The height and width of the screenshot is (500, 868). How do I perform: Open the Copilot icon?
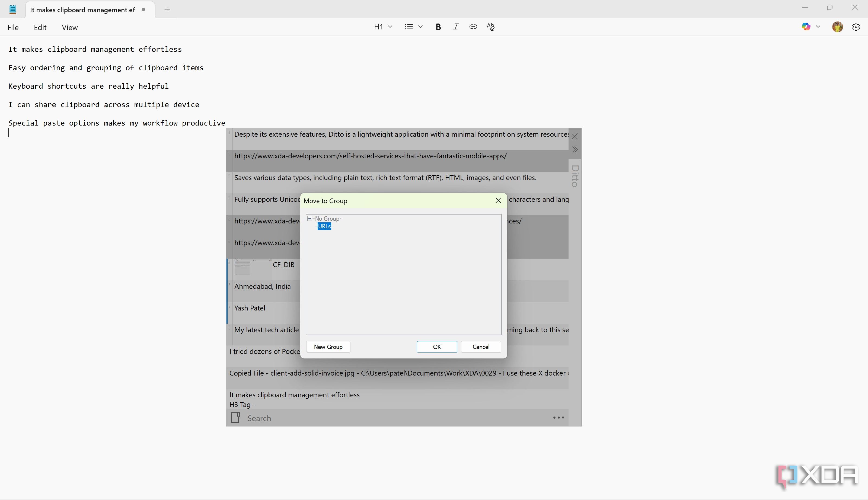[806, 27]
